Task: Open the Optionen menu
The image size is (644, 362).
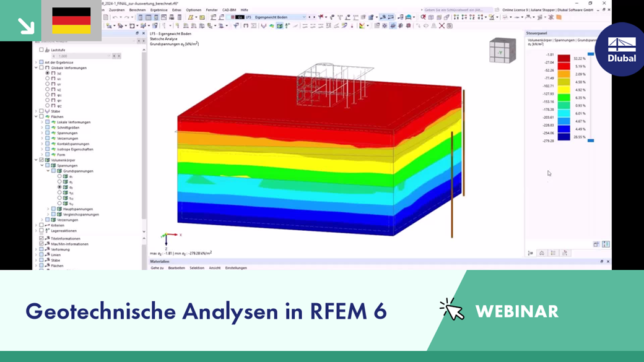Action: click(x=192, y=10)
